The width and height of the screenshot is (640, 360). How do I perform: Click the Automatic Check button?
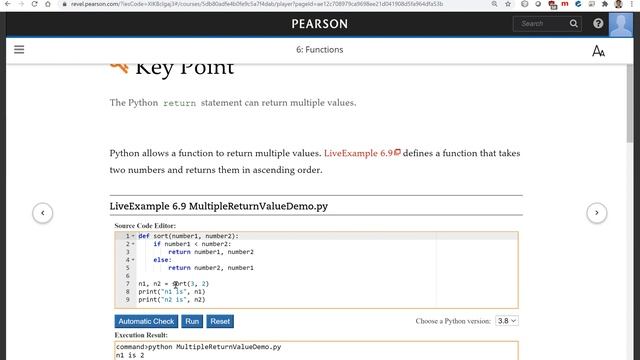(x=146, y=321)
